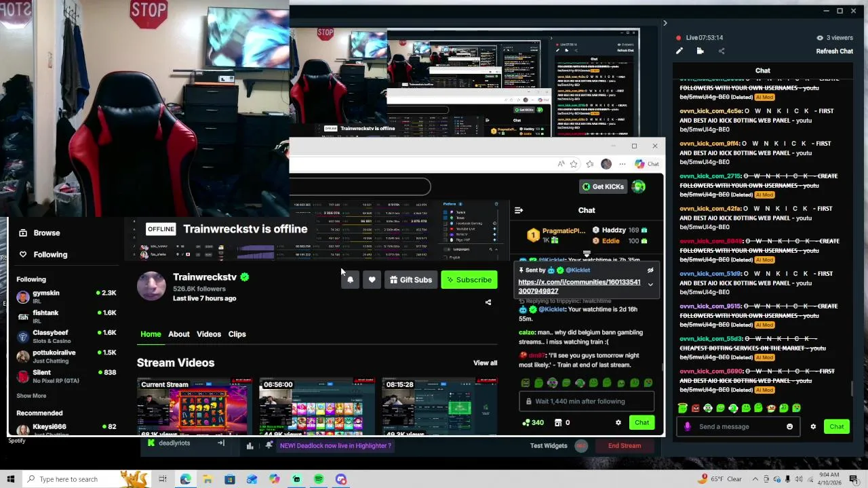
Task: Open browser profile avatar
Action: pos(606,163)
